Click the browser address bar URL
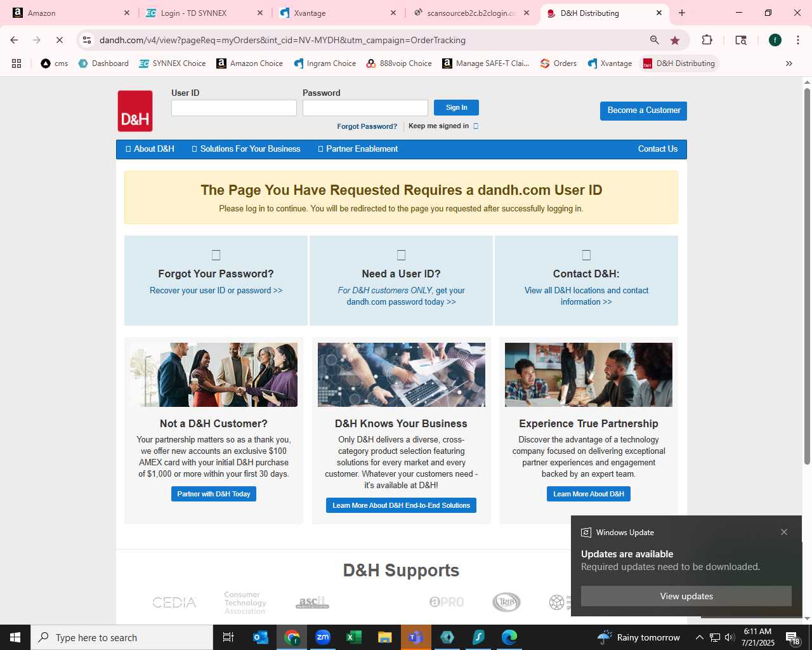Screen dimensions: 812x650 tap(282, 40)
